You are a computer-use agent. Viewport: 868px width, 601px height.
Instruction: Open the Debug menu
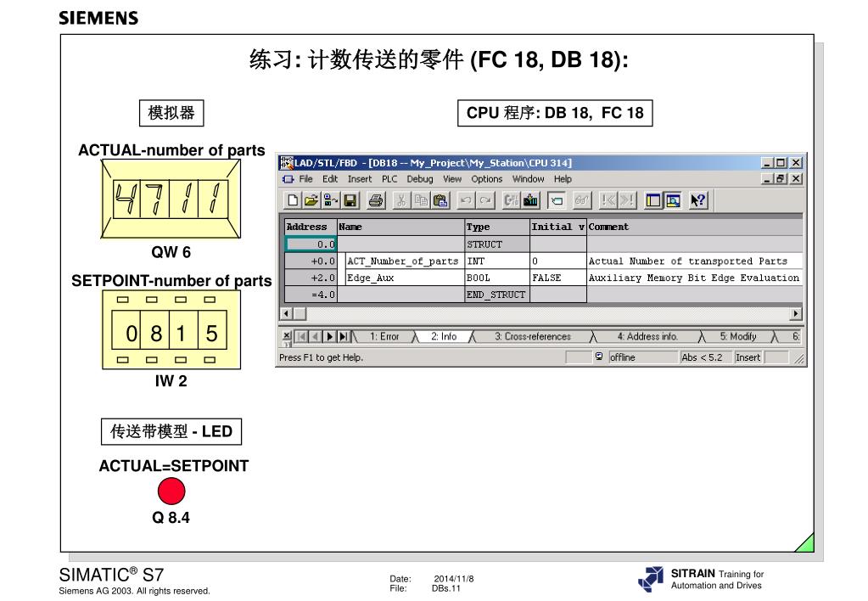pyautogui.click(x=420, y=179)
